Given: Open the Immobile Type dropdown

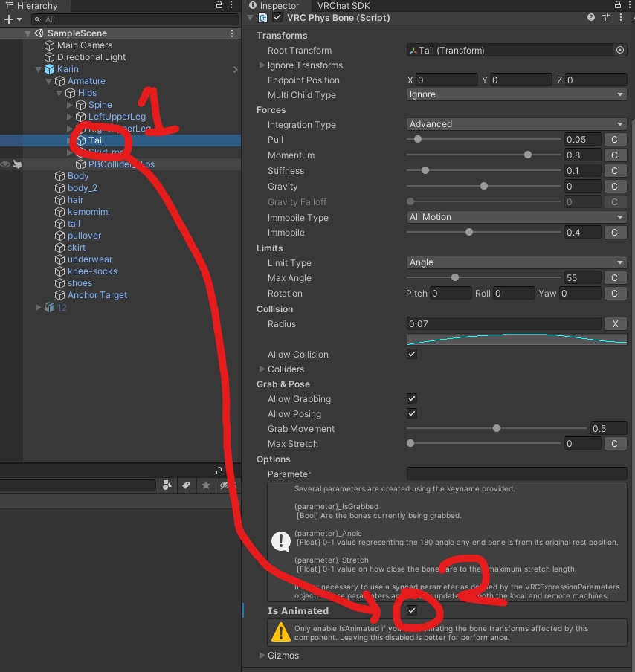Looking at the screenshot, I should coord(516,217).
